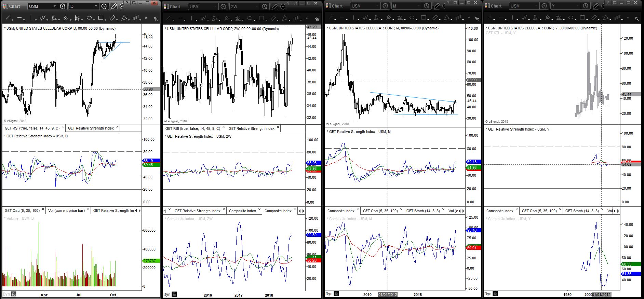Select the trend line tool in the monthly (M) chart
This screenshot has width=644, height=299.
[331, 18]
